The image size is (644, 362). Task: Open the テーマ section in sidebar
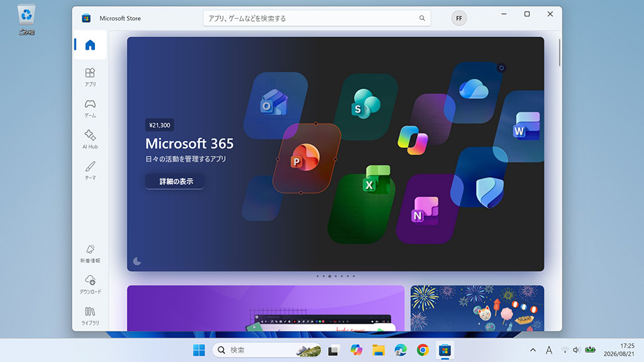tap(90, 170)
